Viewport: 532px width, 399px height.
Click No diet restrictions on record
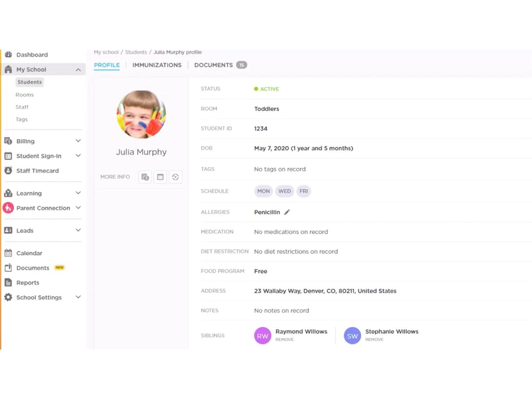click(x=296, y=252)
